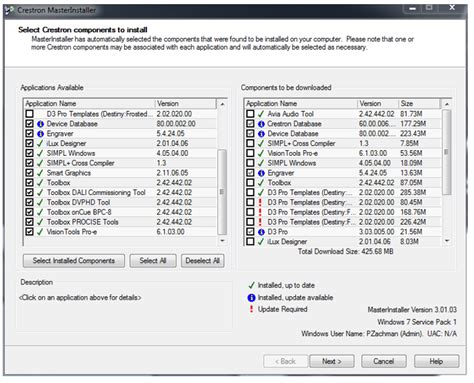Click the green checkmark icon for iLux Designer in download list

click(261, 242)
